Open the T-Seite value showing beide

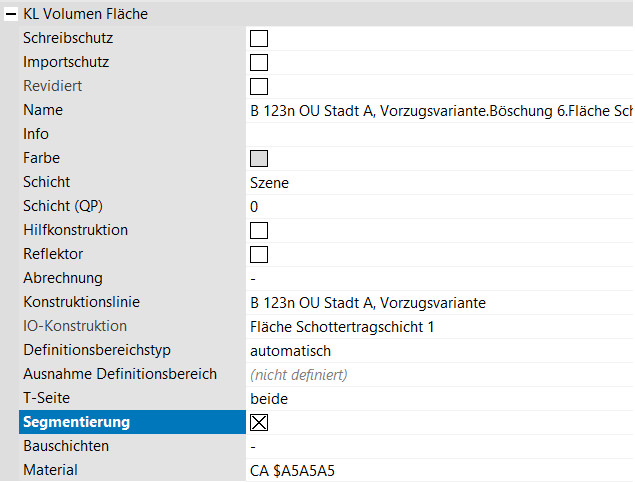coord(440,398)
